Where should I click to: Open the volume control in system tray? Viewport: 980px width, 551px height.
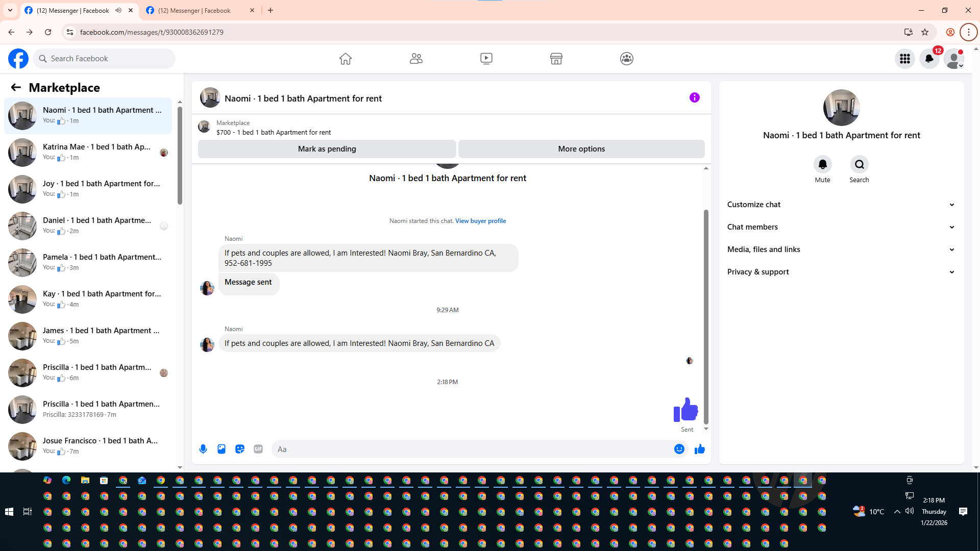[910, 511]
